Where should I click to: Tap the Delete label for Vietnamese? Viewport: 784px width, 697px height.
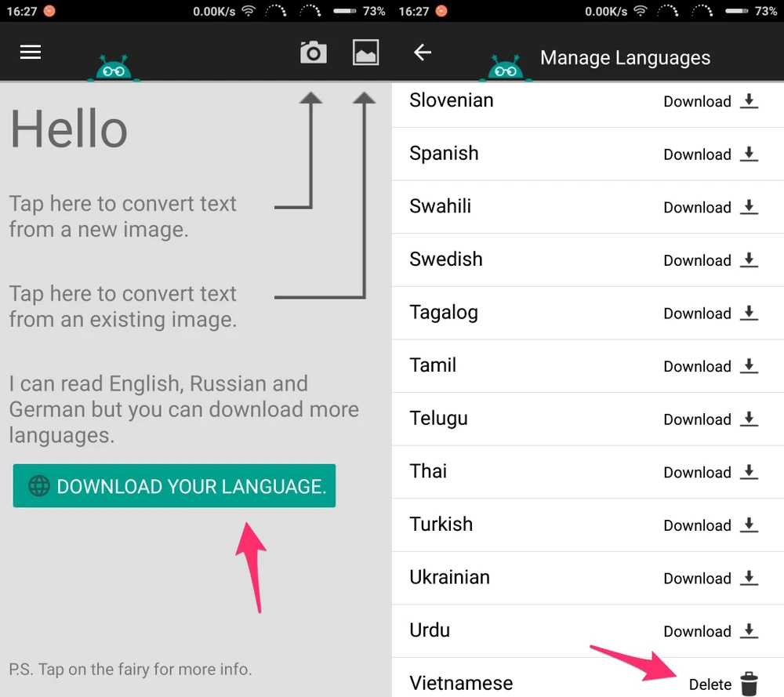[710, 684]
